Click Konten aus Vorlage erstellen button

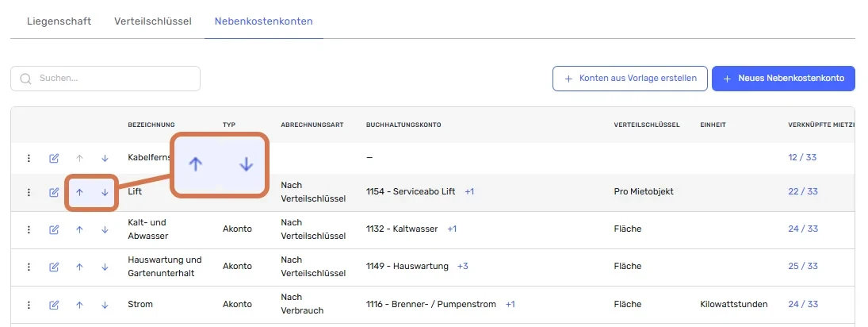[630, 79]
